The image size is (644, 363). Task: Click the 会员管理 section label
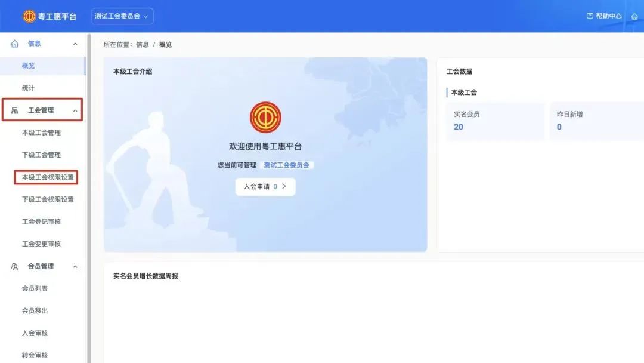[41, 266]
